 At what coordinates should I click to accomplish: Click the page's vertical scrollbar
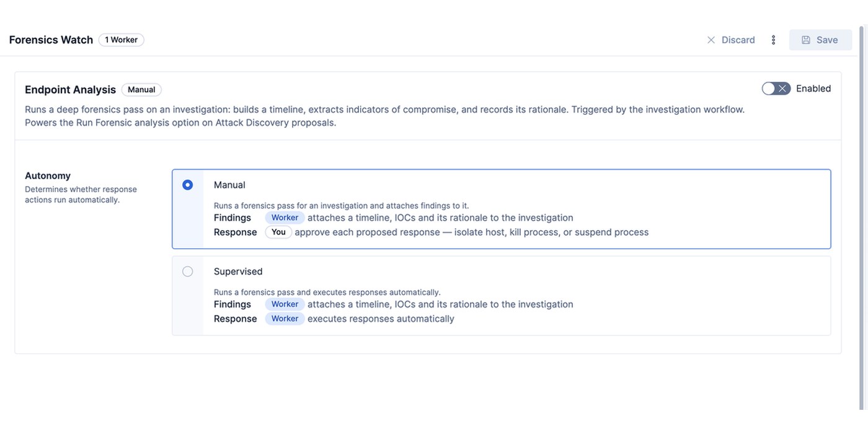861,217
